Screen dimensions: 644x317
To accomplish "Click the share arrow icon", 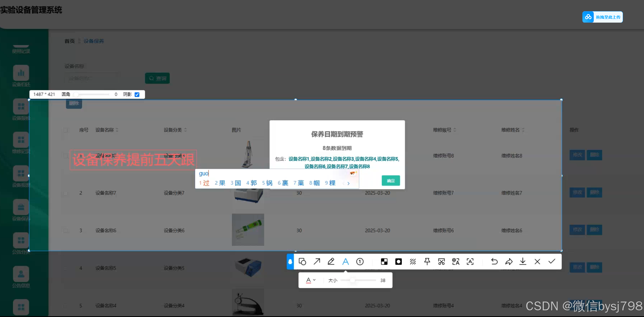I will [509, 262].
